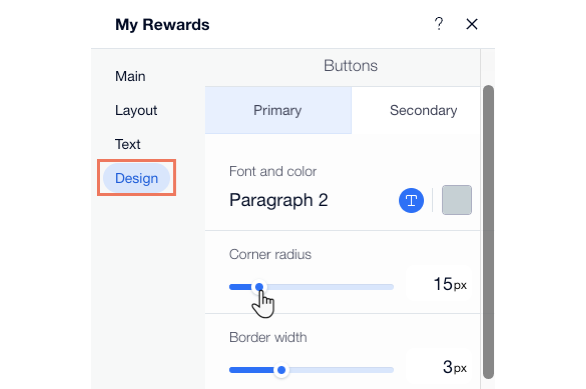This screenshot has width=586, height=389.
Task: Click the Corner radius slider track end
Action: (391, 287)
